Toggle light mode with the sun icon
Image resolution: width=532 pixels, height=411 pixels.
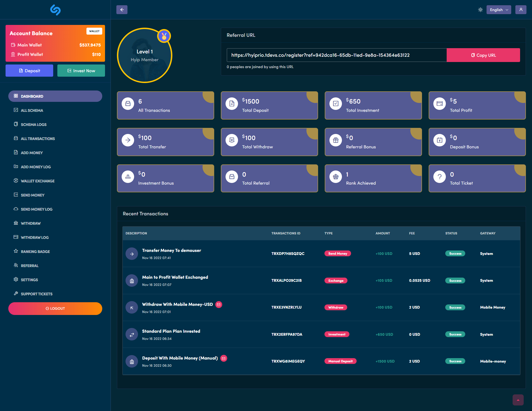(x=480, y=9)
